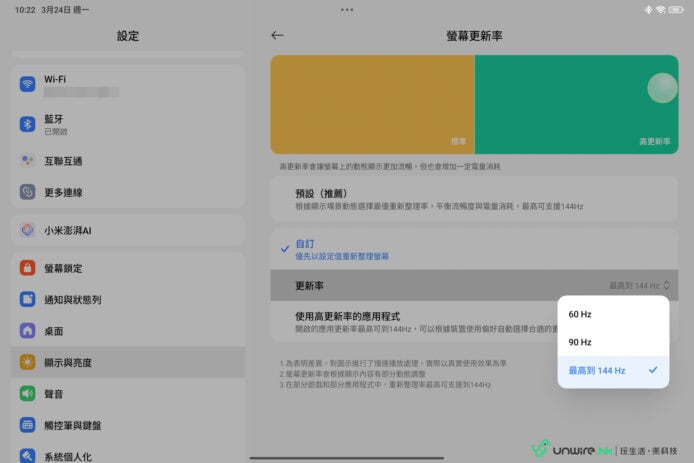Image resolution: width=694 pixels, height=463 pixels.
Task: Choose 60 Hz from the popup list
Action: coord(580,314)
